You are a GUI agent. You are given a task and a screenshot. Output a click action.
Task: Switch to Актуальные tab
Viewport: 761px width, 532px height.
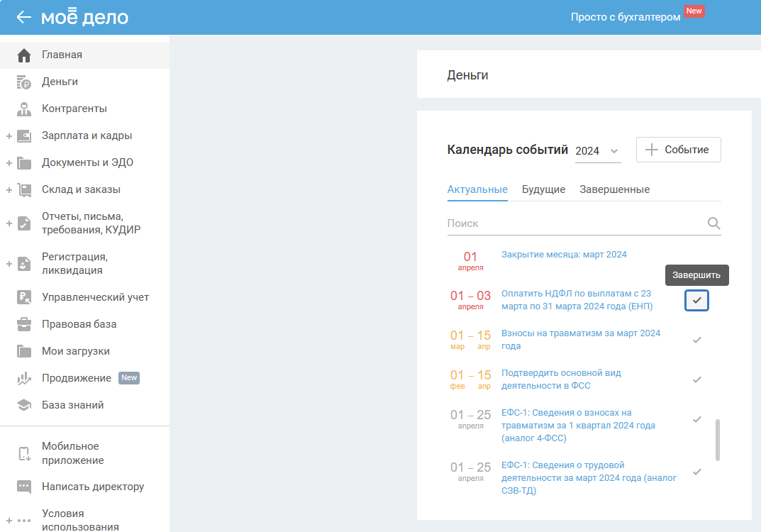477,189
